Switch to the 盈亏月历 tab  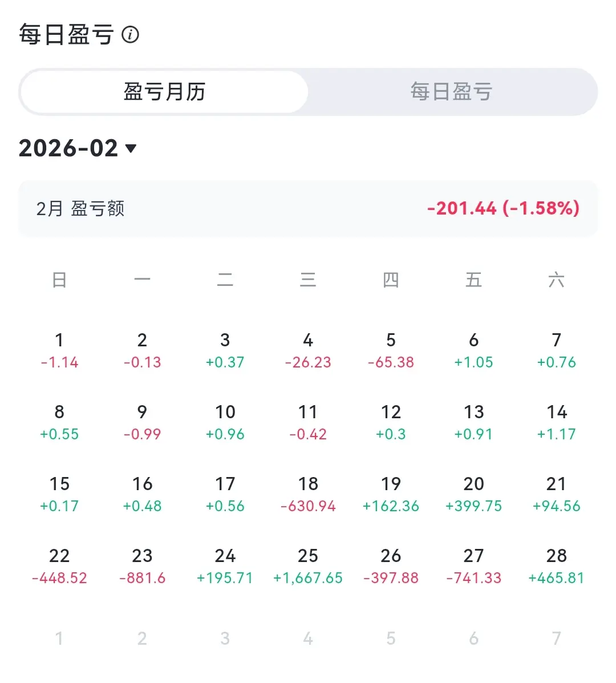(164, 92)
